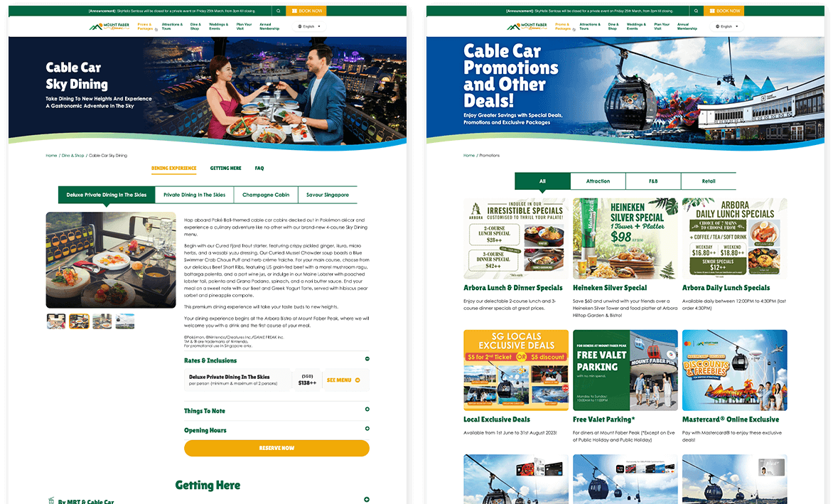Click Home breadcrumb on Sky Dining page
Screen dimensions: 833x504
(51, 156)
